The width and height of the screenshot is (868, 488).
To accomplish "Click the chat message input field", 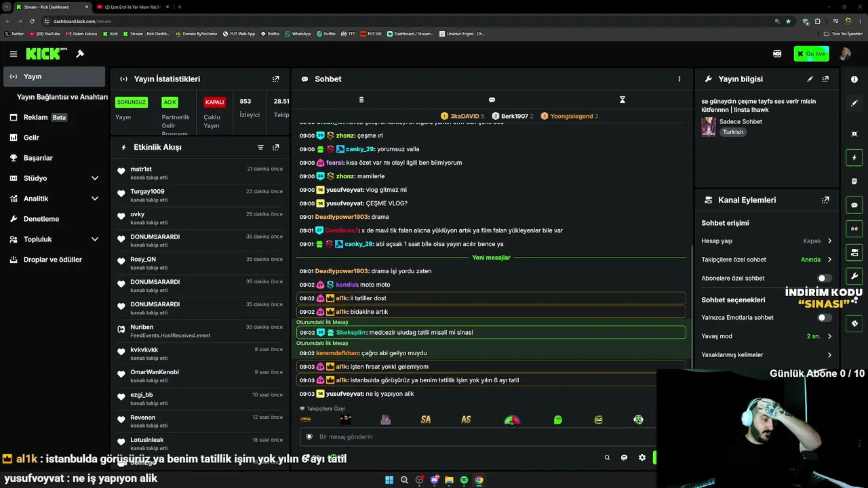I will point(478,436).
